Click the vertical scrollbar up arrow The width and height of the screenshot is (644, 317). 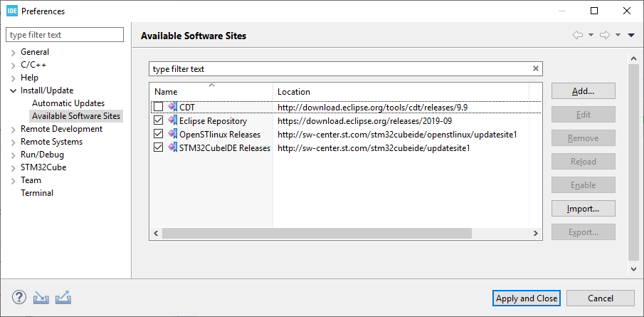click(633, 59)
